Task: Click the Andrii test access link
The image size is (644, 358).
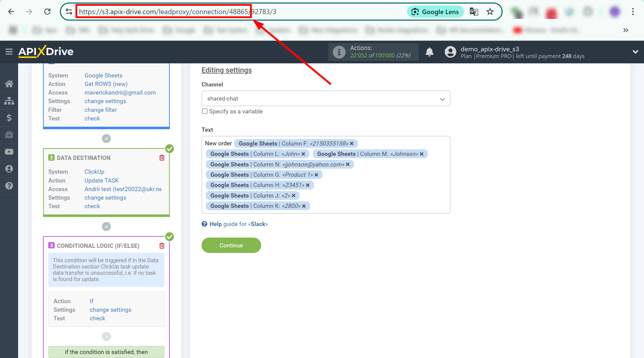Action: [x=123, y=189]
